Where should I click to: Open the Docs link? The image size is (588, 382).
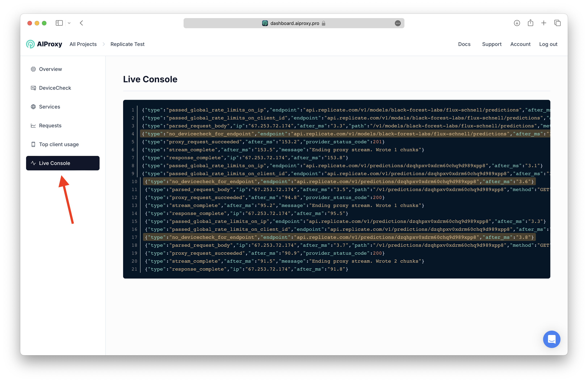click(464, 44)
